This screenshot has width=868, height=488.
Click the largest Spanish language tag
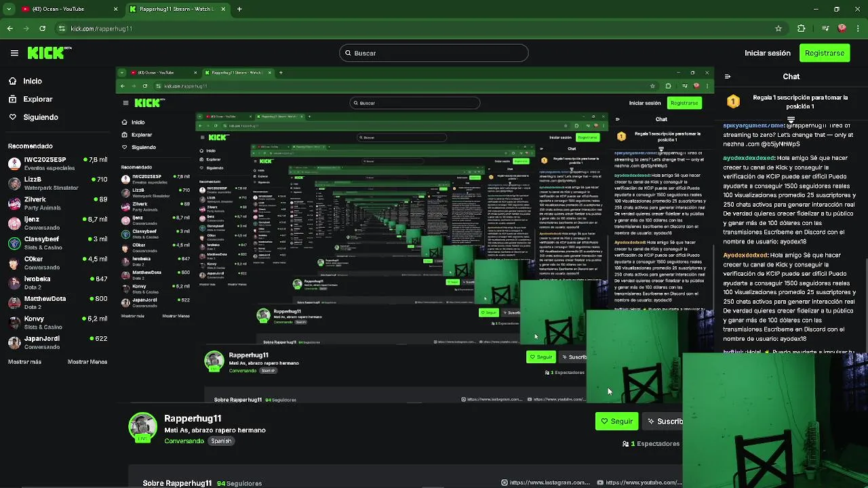tap(221, 441)
